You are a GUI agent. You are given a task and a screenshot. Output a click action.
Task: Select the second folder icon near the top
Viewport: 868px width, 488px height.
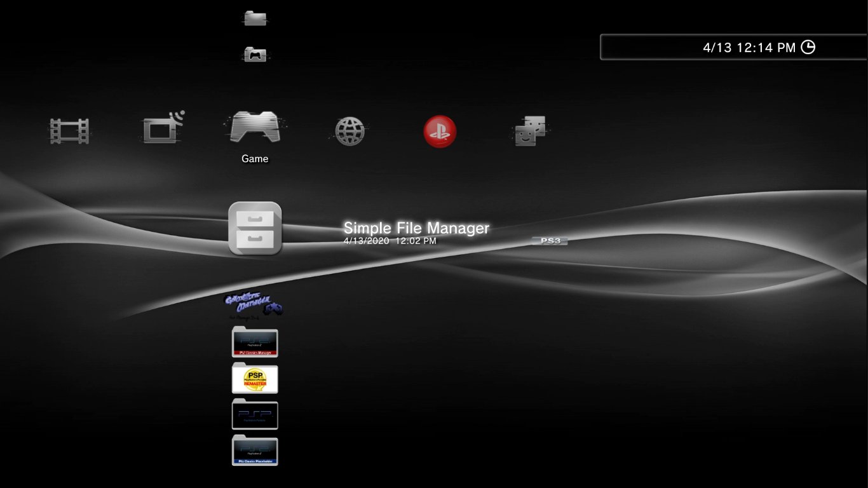(255, 54)
